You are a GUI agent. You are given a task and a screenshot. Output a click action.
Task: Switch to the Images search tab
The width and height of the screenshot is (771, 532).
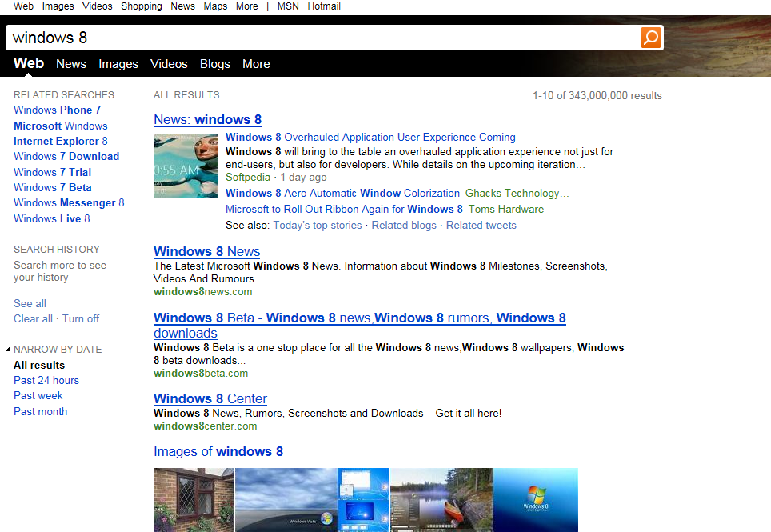[x=118, y=64]
